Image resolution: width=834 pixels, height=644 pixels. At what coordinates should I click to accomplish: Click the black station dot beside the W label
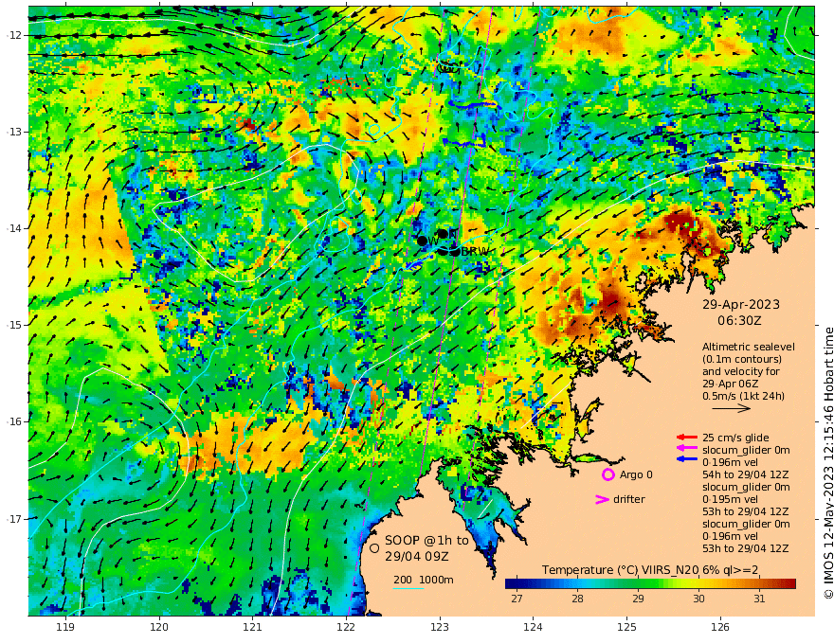click(423, 241)
